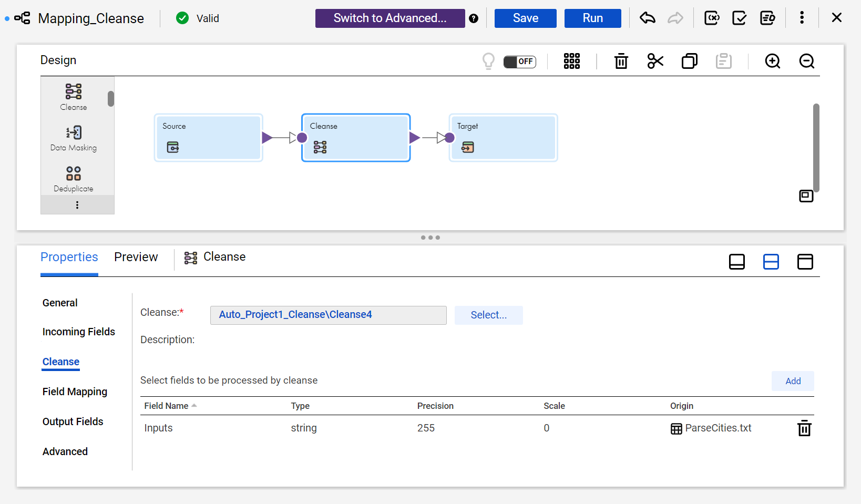This screenshot has width=861, height=504.
Task: Open the validation panel icon
Action: point(740,18)
